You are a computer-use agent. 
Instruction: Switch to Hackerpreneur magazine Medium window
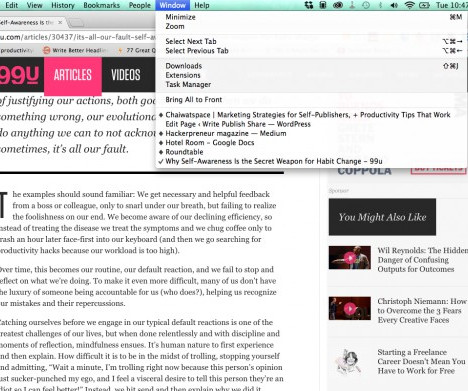[x=311, y=133]
